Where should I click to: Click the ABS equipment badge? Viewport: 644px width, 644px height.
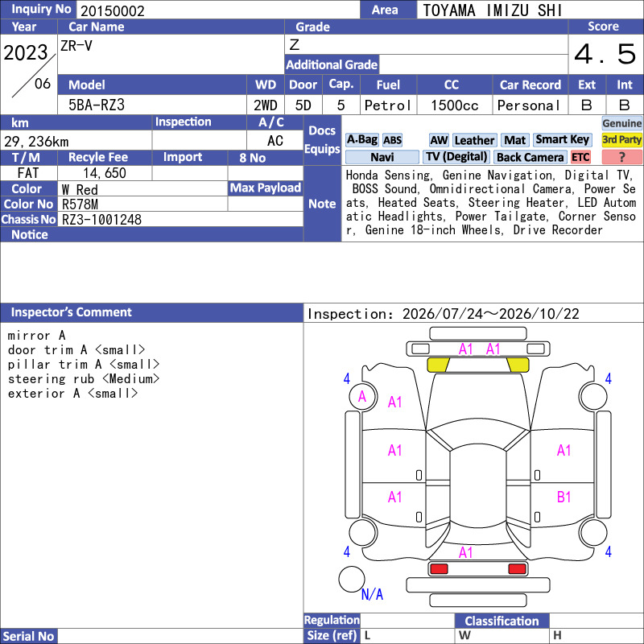pos(392,140)
